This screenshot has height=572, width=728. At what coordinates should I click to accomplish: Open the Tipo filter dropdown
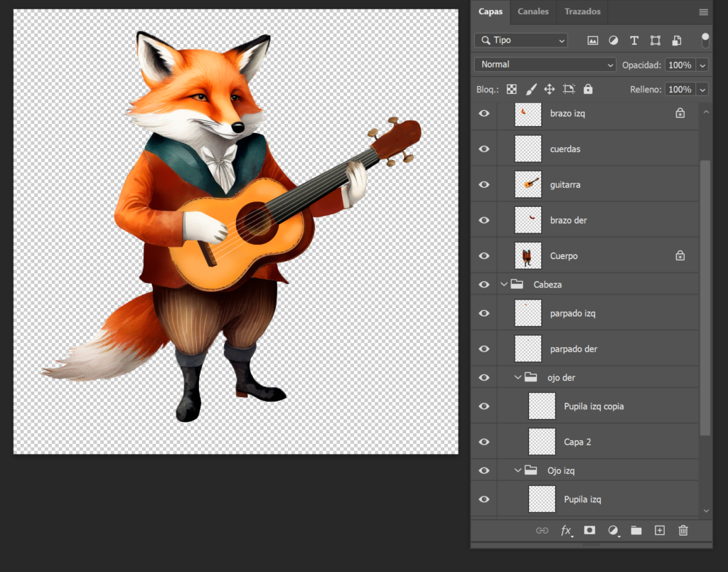pyautogui.click(x=521, y=41)
